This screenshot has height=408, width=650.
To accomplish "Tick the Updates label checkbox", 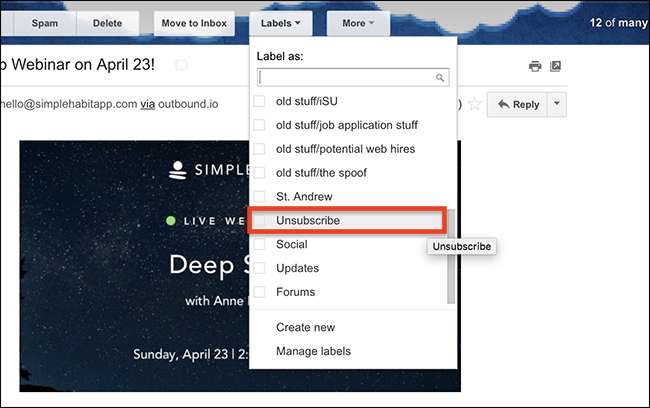I will pyautogui.click(x=260, y=268).
